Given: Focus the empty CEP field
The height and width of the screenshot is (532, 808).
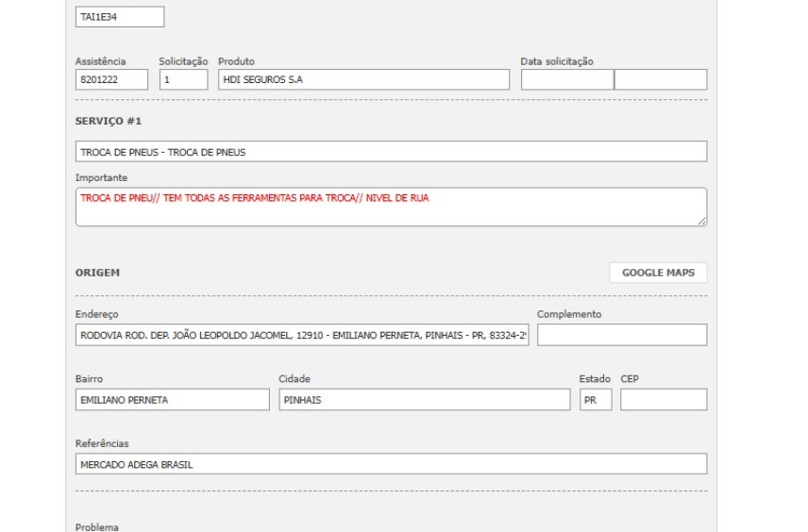Looking at the screenshot, I should (x=663, y=400).
